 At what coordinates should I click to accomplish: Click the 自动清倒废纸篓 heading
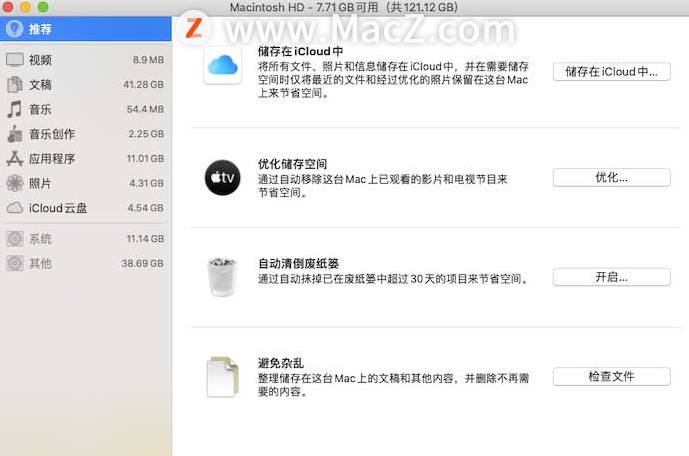pyautogui.click(x=298, y=264)
